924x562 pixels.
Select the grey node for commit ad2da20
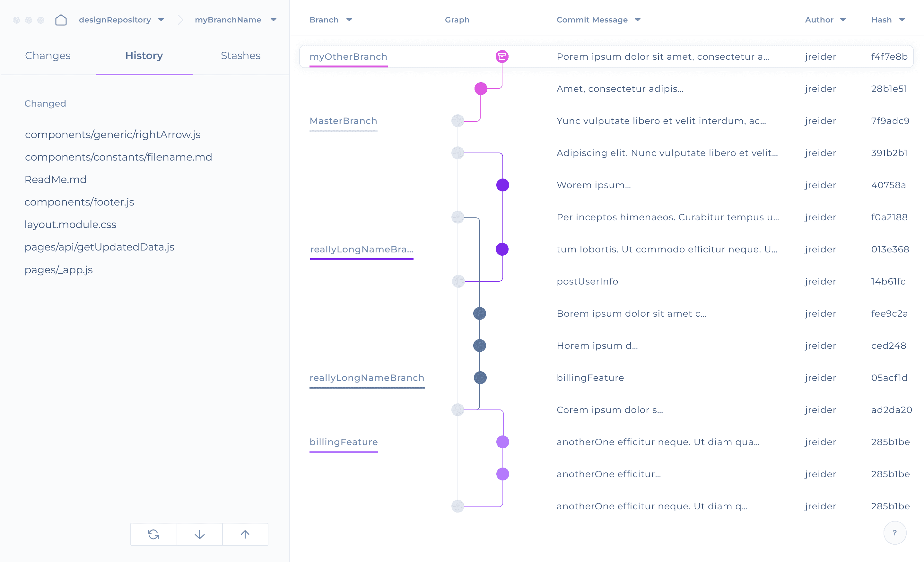point(458,410)
